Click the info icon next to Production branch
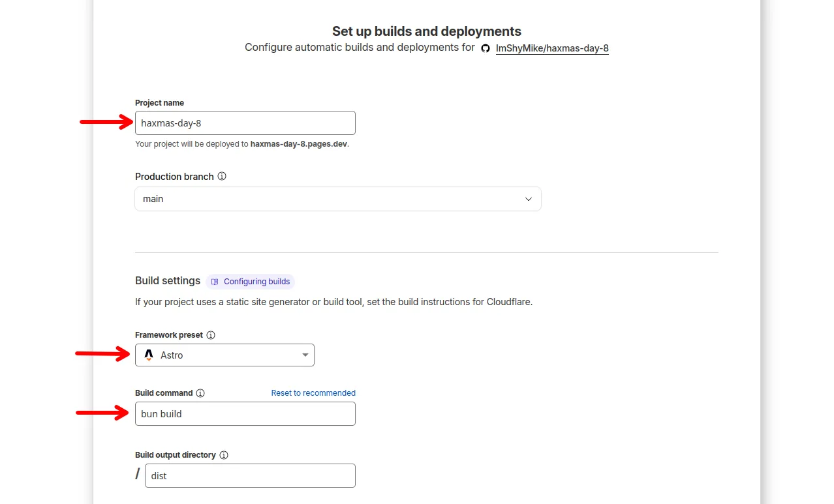The width and height of the screenshot is (834, 504). coord(222,176)
